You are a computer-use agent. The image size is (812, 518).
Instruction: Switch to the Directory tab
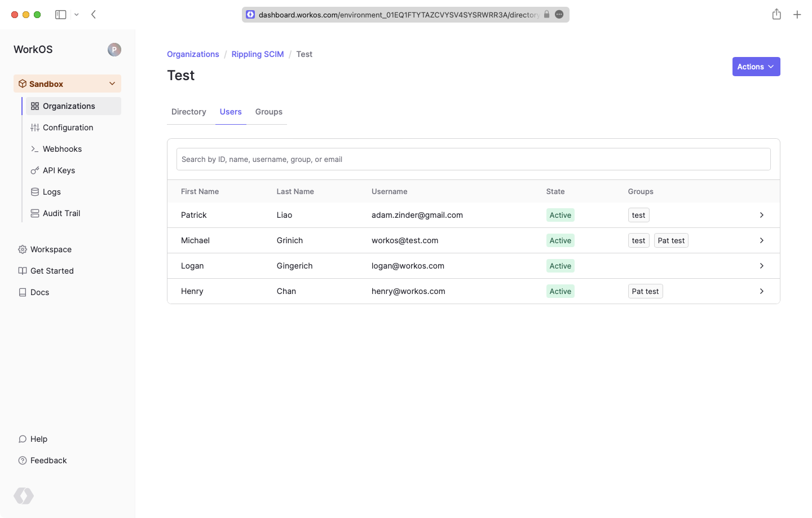pos(188,112)
